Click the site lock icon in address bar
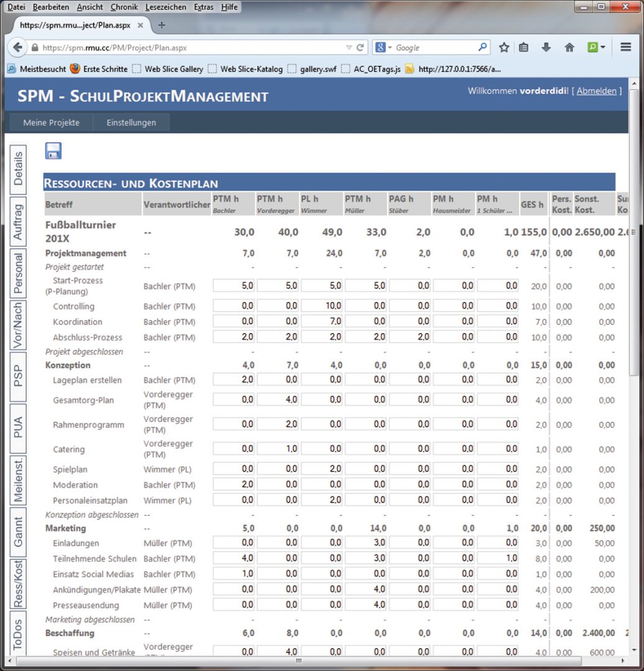The height and width of the screenshot is (671, 644). pyautogui.click(x=35, y=47)
